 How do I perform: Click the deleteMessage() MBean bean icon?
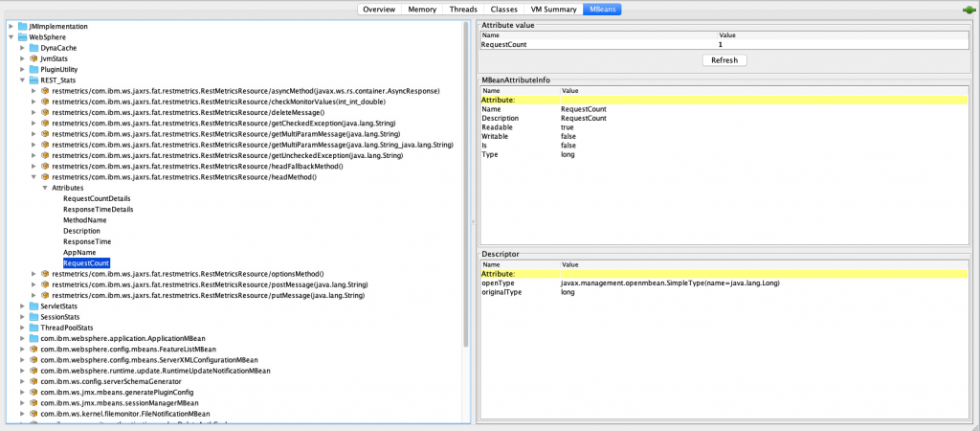44,112
